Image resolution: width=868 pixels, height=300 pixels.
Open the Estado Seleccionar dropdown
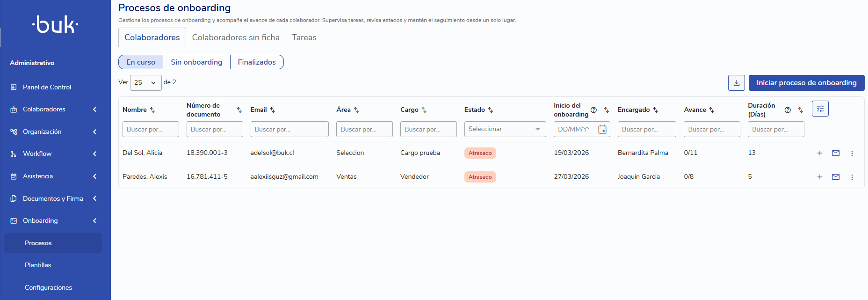(505, 129)
